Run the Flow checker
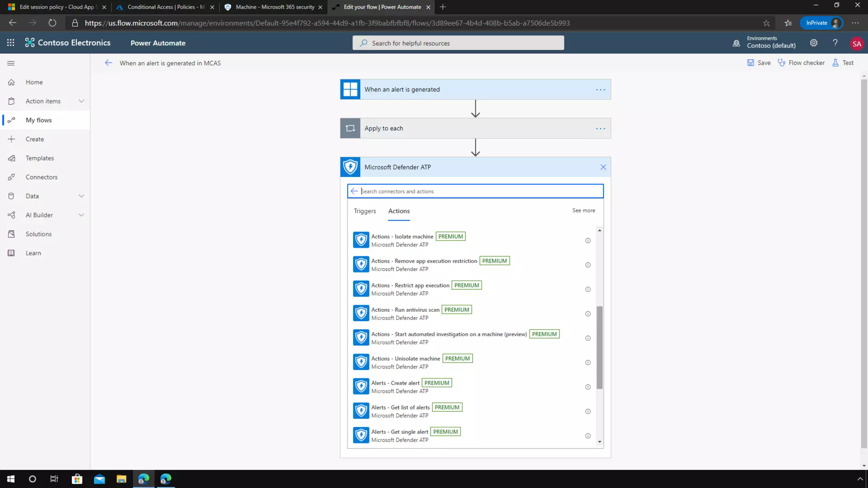The image size is (868, 488). [801, 63]
